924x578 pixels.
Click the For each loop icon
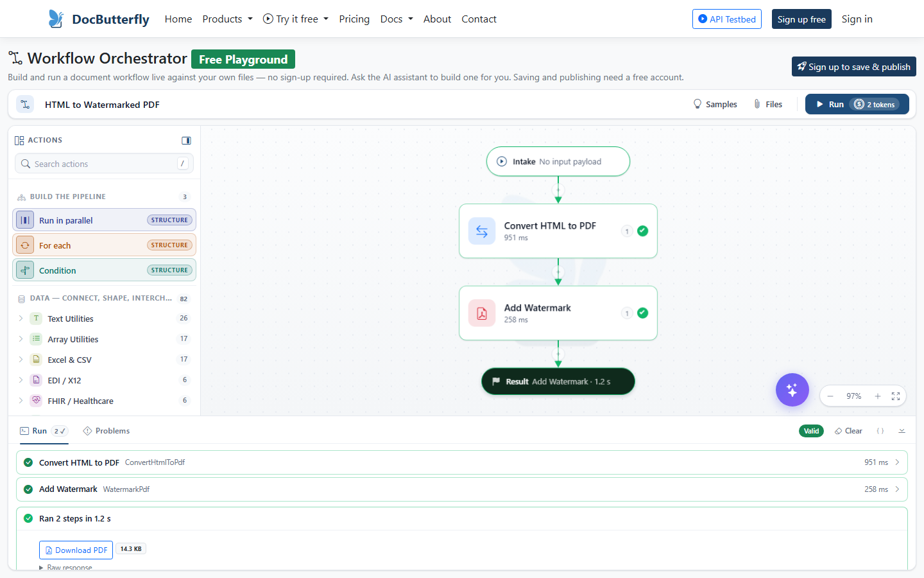[x=25, y=245]
